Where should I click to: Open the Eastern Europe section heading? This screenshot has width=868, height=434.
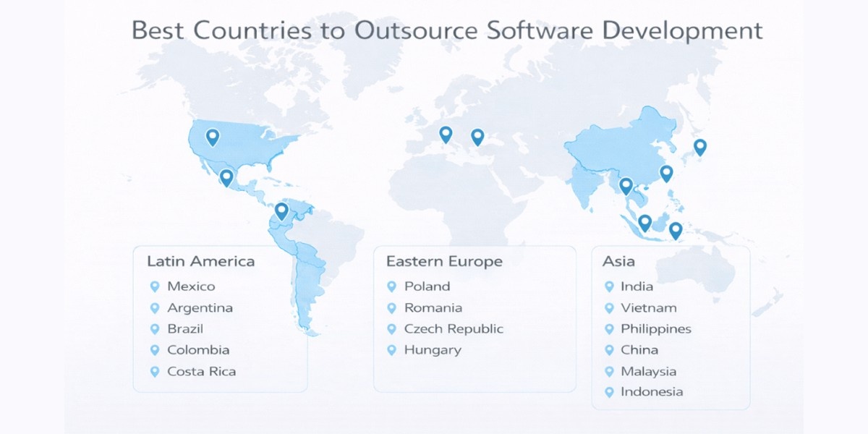(445, 261)
